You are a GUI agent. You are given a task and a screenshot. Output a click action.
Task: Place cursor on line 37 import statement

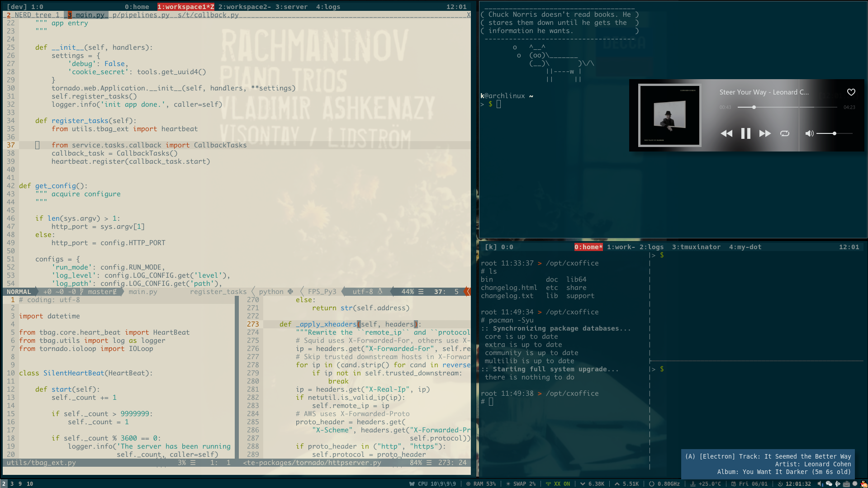point(149,145)
